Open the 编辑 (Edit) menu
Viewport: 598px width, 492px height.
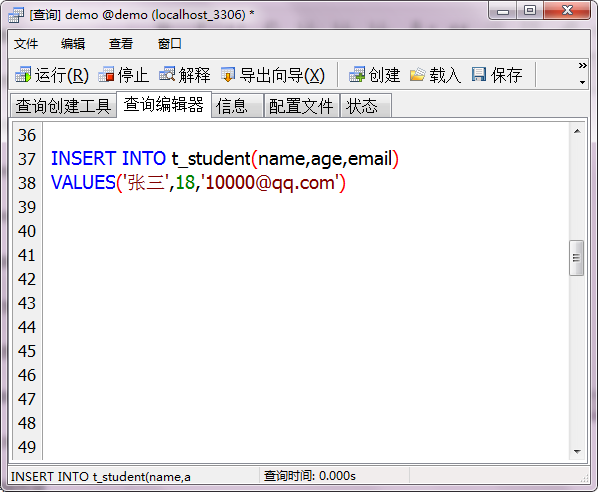73,44
